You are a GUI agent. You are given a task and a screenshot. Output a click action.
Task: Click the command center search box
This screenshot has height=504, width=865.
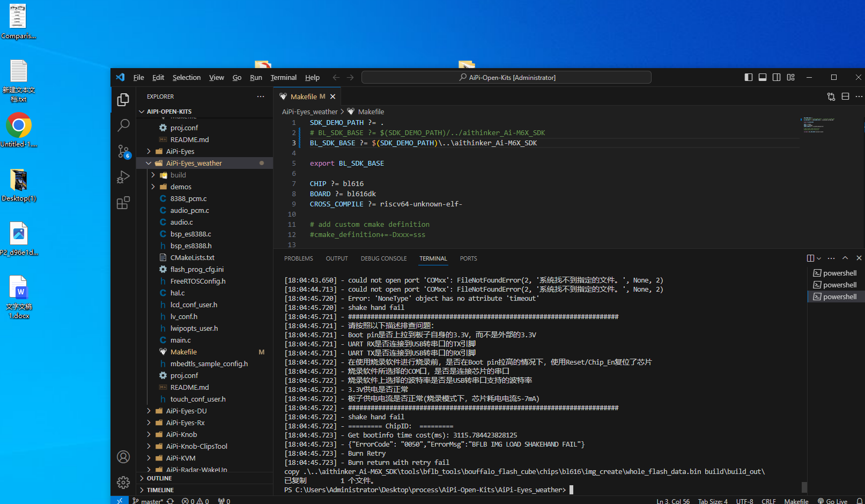tap(506, 77)
